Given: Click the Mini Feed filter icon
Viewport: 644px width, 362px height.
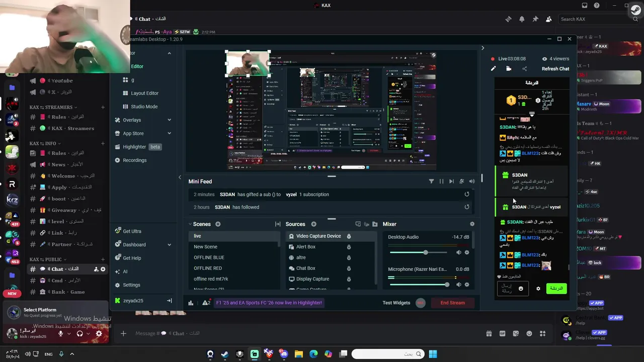Looking at the screenshot, I should [x=431, y=182].
